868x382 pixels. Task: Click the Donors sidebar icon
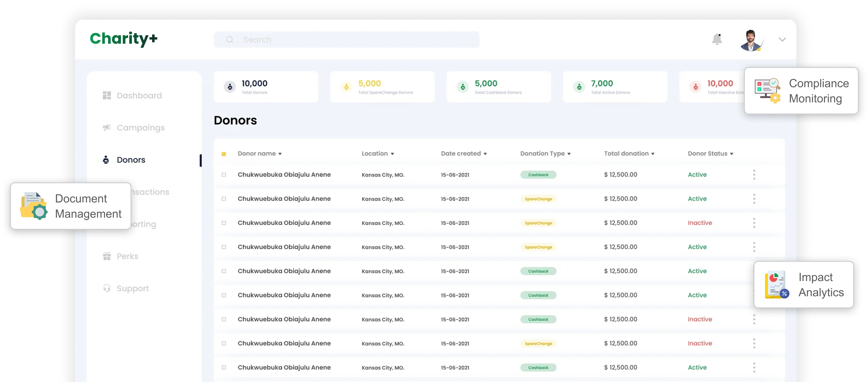pyautogui.click(x=106, y=159)
